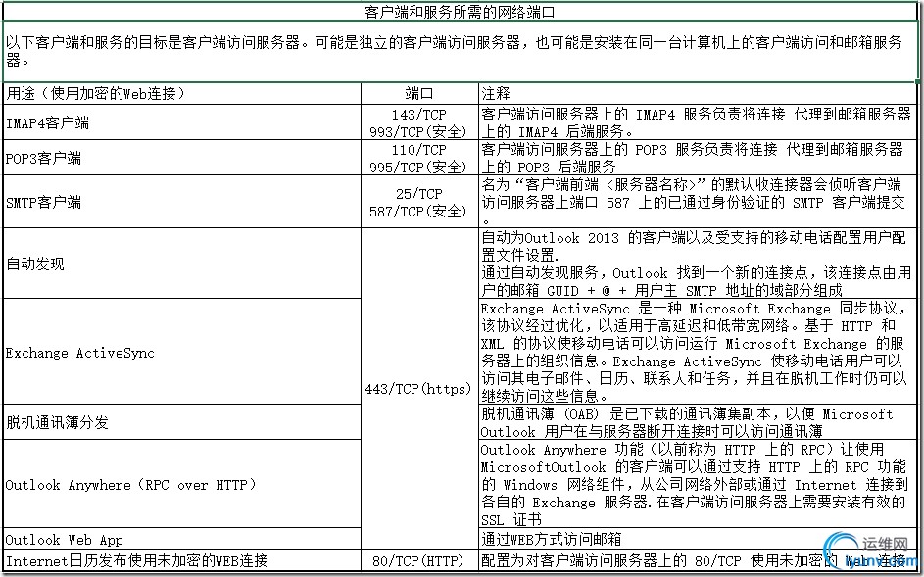
Task: Select the 注释 column header cell
Action: 699,93
